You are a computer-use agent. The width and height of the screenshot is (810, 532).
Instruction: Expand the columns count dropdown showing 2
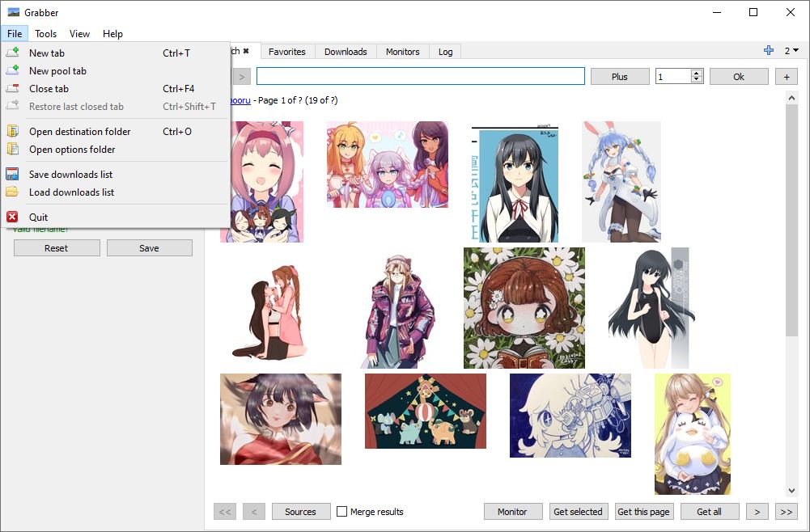(791, 51)
